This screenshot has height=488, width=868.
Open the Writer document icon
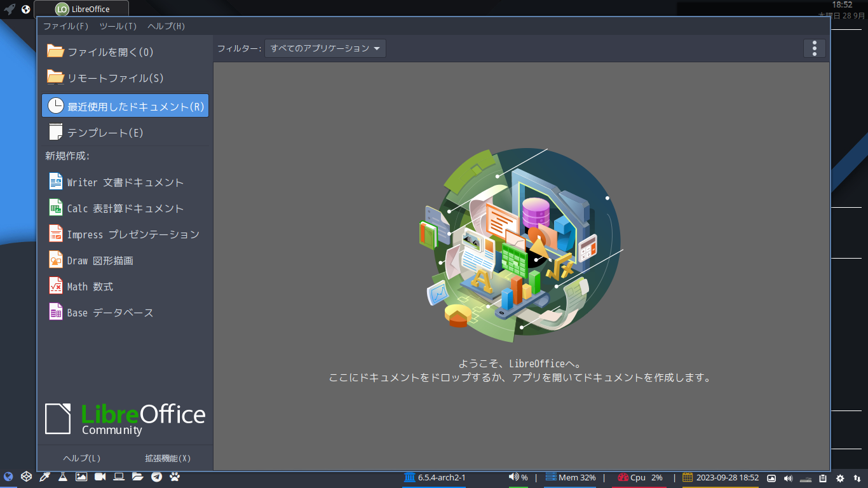56,182
